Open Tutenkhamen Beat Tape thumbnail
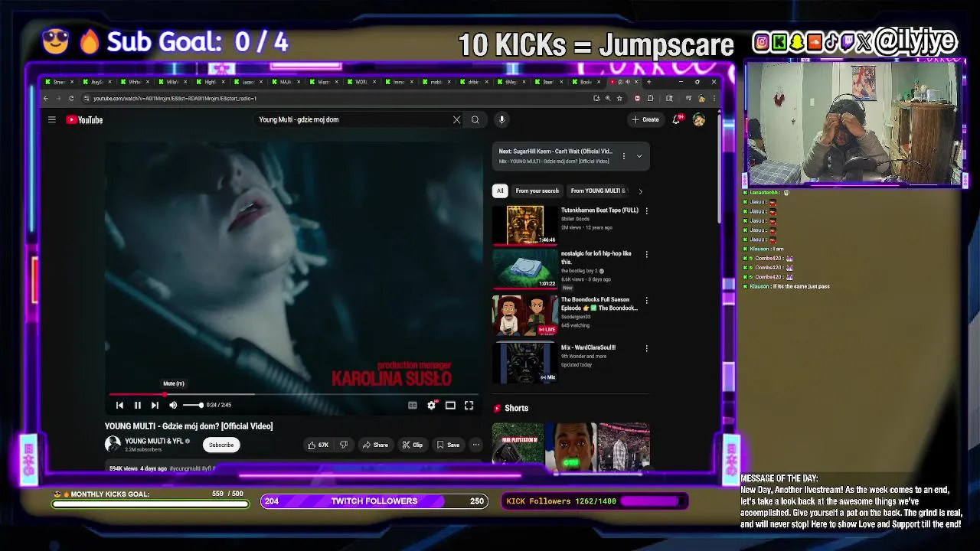This screenshot has height=551, width=980. click(524, 226)
